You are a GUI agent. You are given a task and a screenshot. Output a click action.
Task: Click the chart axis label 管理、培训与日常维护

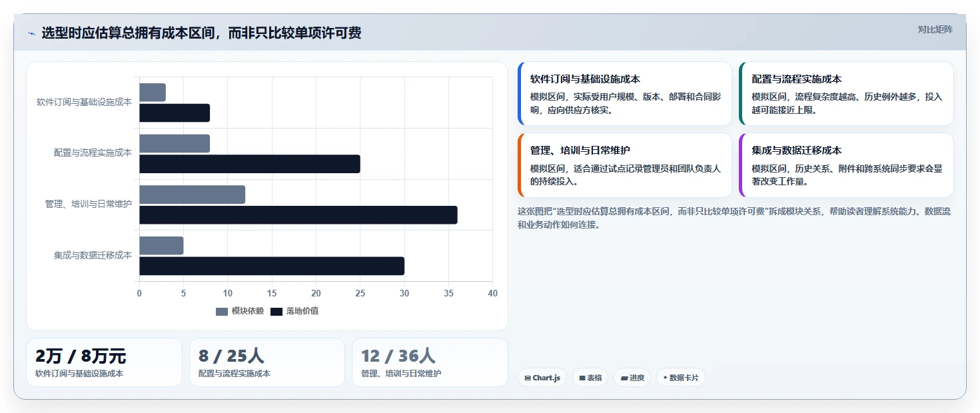(88, 204)
